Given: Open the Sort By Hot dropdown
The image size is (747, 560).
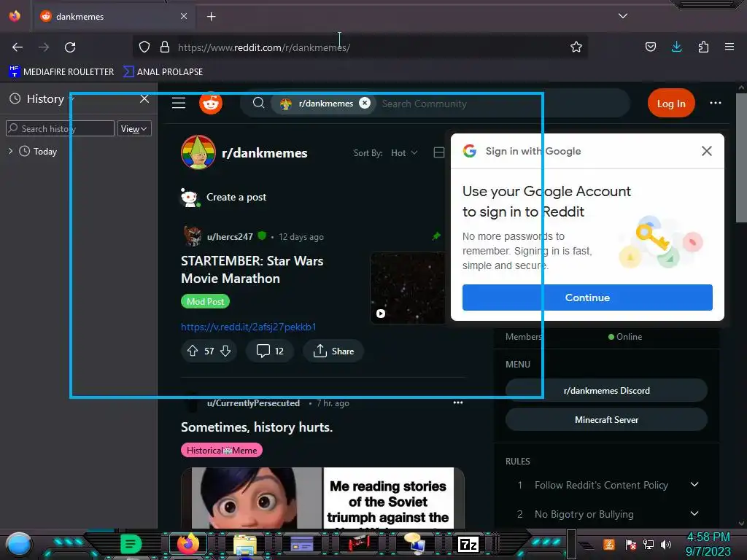Looking at the screenshot, I should 404,153.
